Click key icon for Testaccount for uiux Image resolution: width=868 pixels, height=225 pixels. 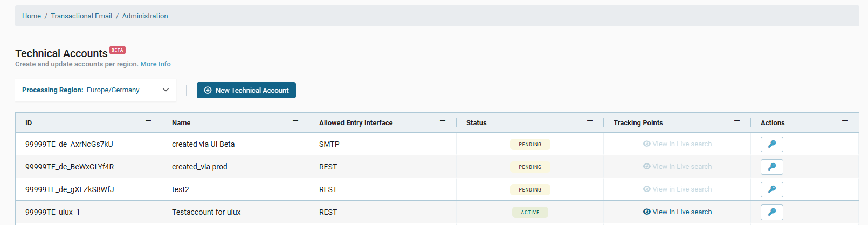pos(771,212)
